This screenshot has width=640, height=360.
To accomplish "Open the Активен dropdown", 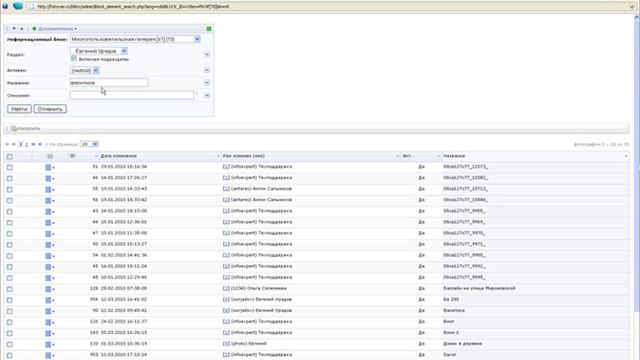I will click(84, 71).
